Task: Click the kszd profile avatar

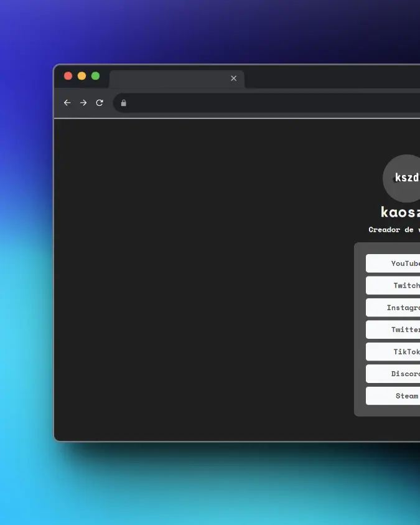Action: pyautogui.click(x=404, y=178)
